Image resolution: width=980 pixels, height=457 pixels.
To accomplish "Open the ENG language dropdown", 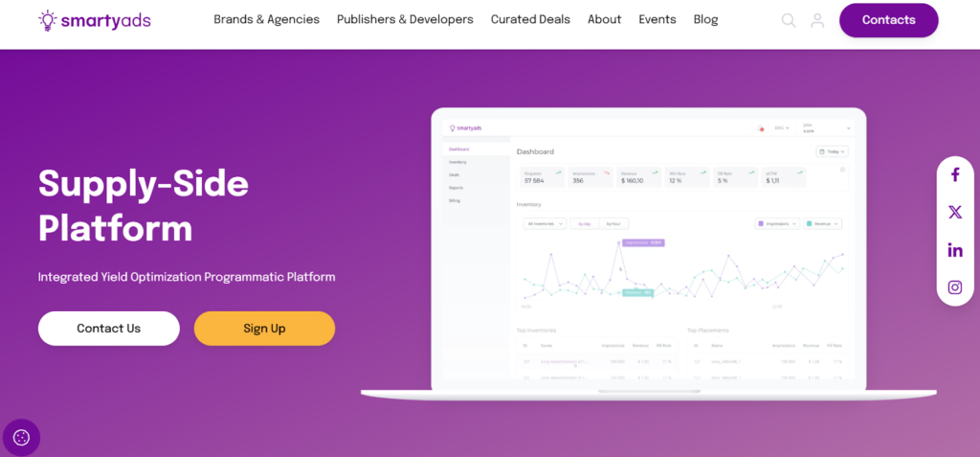I will [782, 127].
